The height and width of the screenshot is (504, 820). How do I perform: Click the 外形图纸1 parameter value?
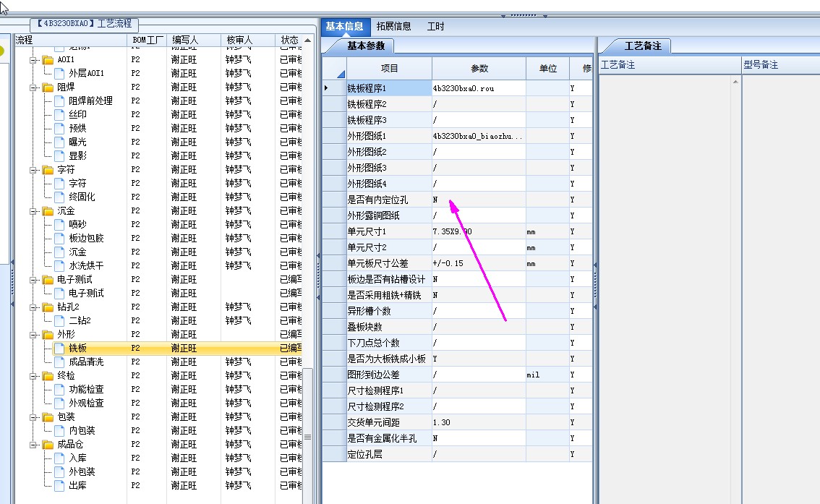pyautogui.click(x=479, y=136)
